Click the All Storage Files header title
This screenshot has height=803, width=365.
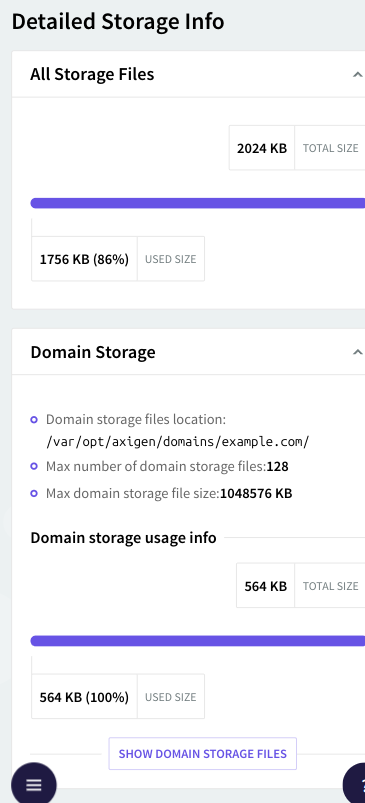(x=92, y=74)
